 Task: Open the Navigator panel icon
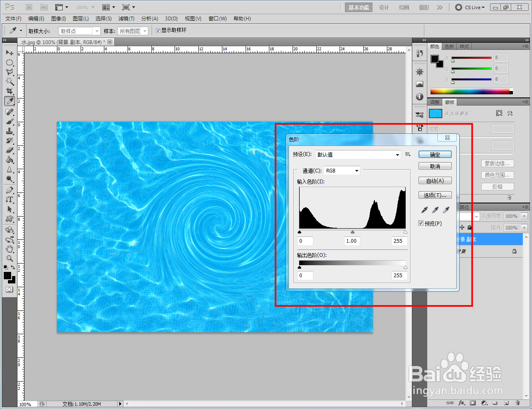click(420, 72)
